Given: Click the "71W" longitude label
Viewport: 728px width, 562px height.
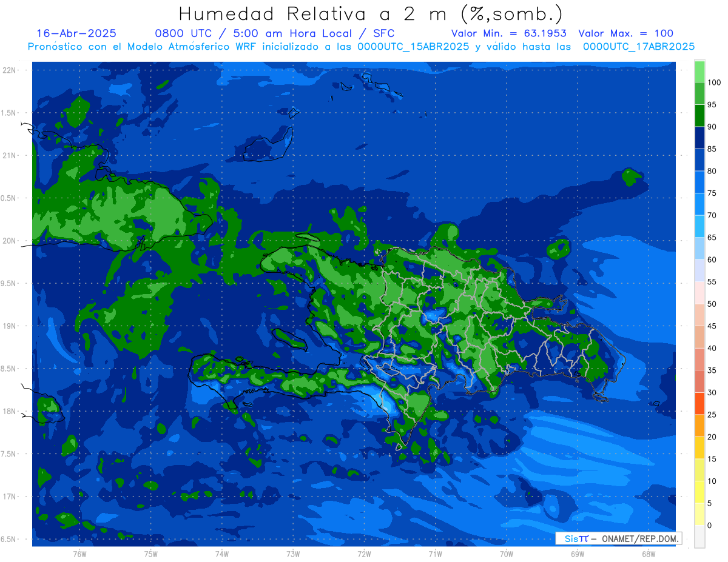Looking at the screenshot, I should [x=435, y=554].
